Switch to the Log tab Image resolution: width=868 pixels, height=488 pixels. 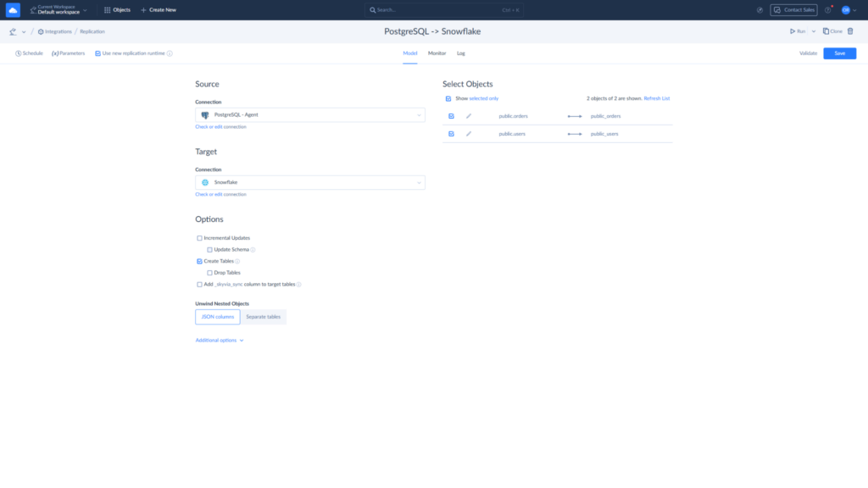460,53
